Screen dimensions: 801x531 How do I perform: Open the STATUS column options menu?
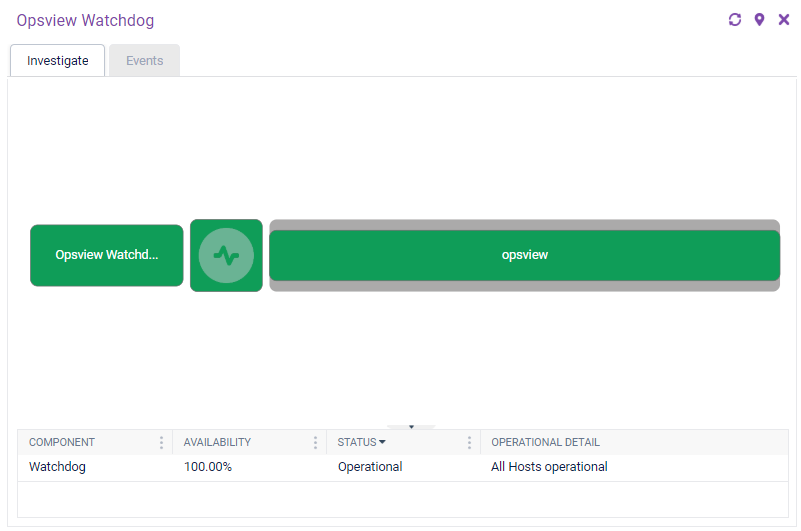pyautogui.click(x=469, y=443)
